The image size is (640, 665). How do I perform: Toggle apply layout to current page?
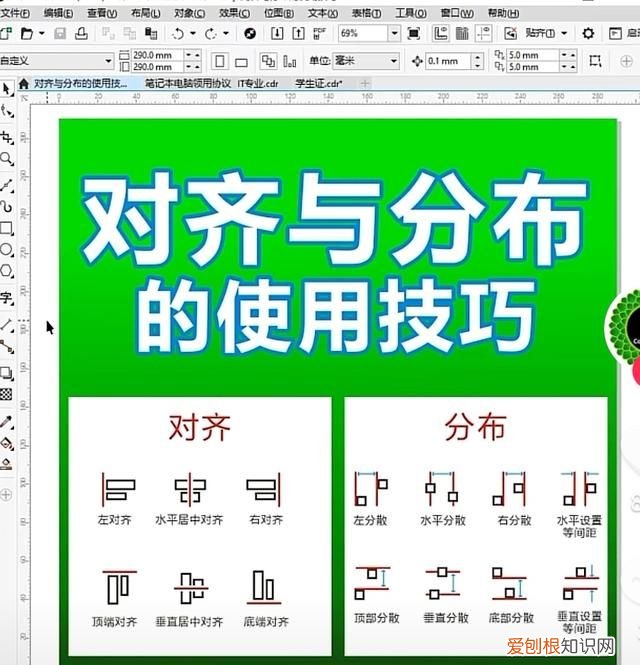point(290,62)
